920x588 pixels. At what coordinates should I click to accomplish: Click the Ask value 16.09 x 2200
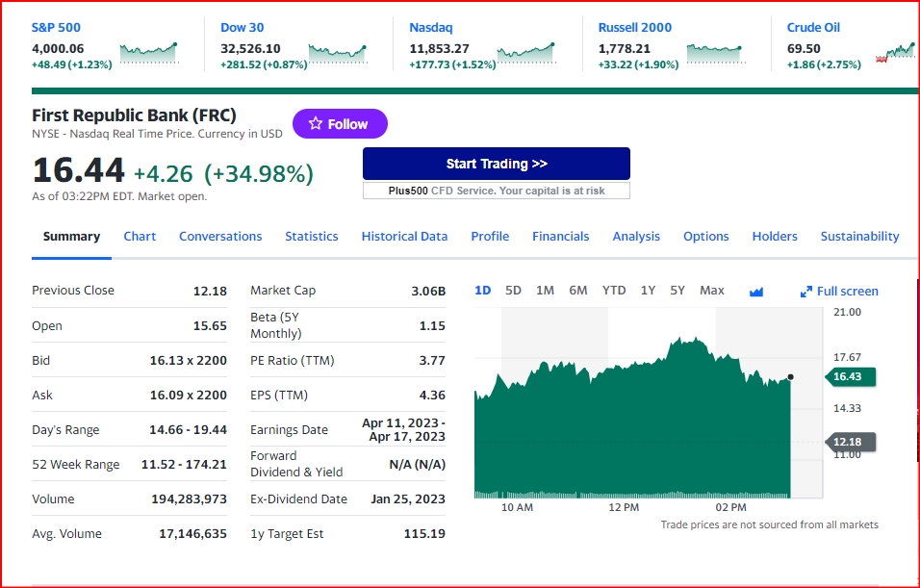189,395
